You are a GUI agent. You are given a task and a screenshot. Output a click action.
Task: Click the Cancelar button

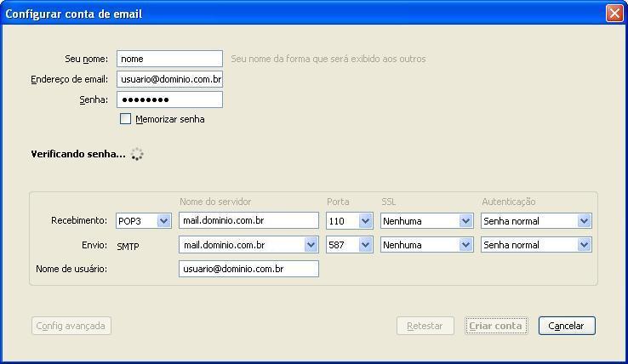click(567, 326)
